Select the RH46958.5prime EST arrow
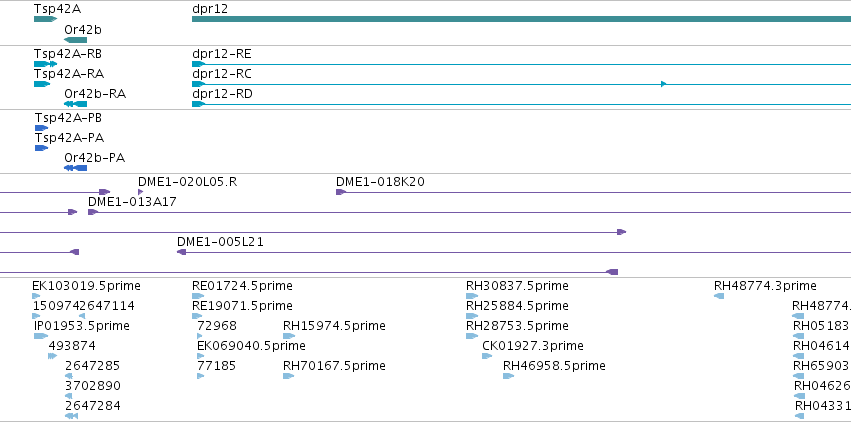Screen dimensions: 851x422 point(509,376)
